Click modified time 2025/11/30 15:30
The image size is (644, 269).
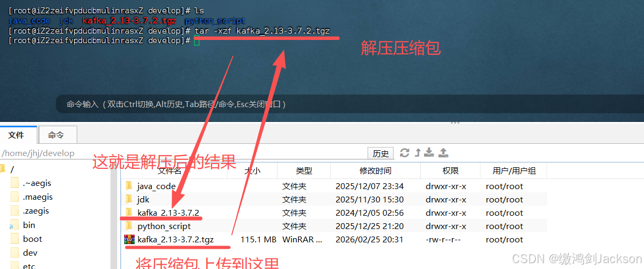tap(370, 199)
